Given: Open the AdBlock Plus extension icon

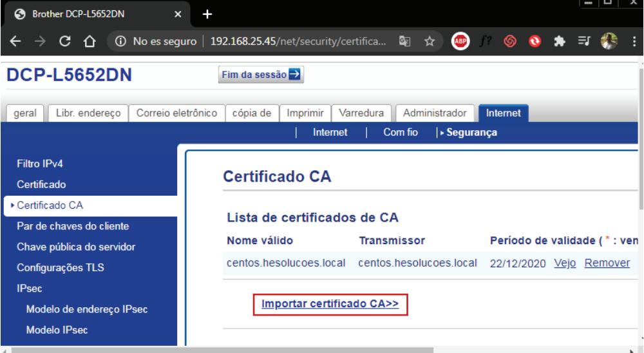Looking at the screenshot, I should click(460, 41).
